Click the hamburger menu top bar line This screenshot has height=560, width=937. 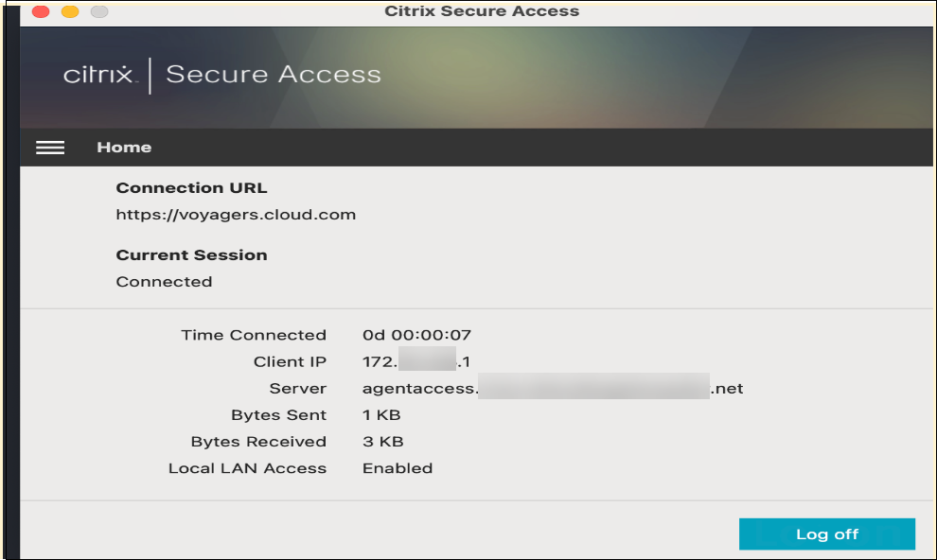tap(50, 141)
